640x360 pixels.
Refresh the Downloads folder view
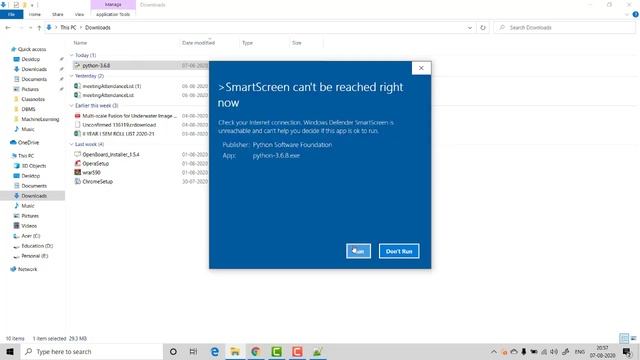tap(483, 27)
